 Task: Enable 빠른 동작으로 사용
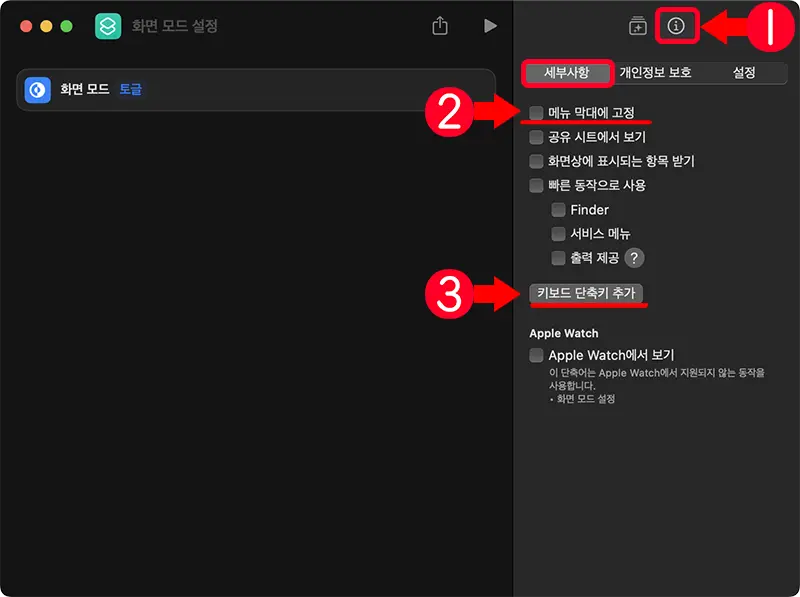click(x=536, y=184)
